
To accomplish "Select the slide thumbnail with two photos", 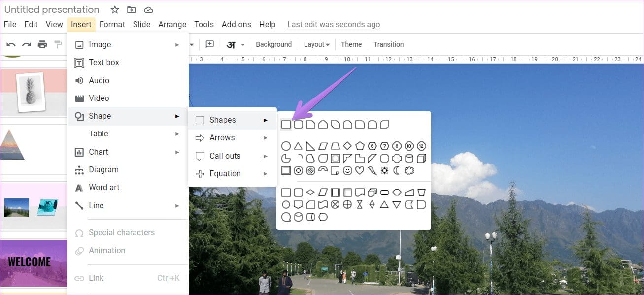I will (34, 206).
